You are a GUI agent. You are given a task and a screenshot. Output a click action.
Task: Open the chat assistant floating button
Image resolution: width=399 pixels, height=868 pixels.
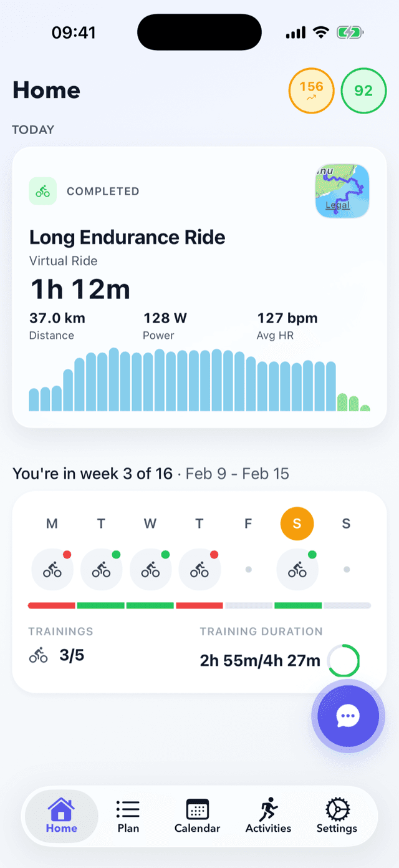(x=348, y=715)
